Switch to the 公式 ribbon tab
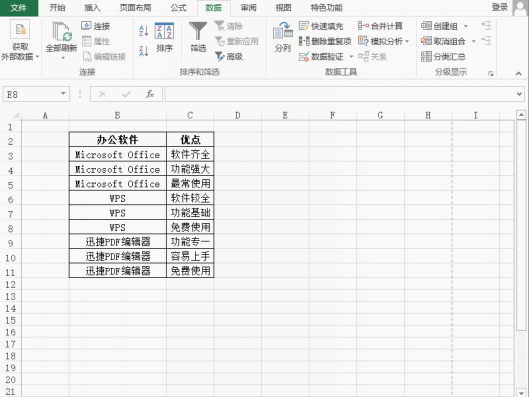Viewport: 530px width, 397px height. point(178,8)
